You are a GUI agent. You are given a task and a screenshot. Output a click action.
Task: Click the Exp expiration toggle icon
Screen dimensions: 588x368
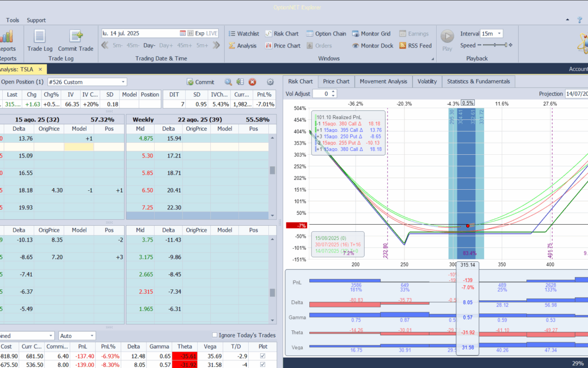191,33
